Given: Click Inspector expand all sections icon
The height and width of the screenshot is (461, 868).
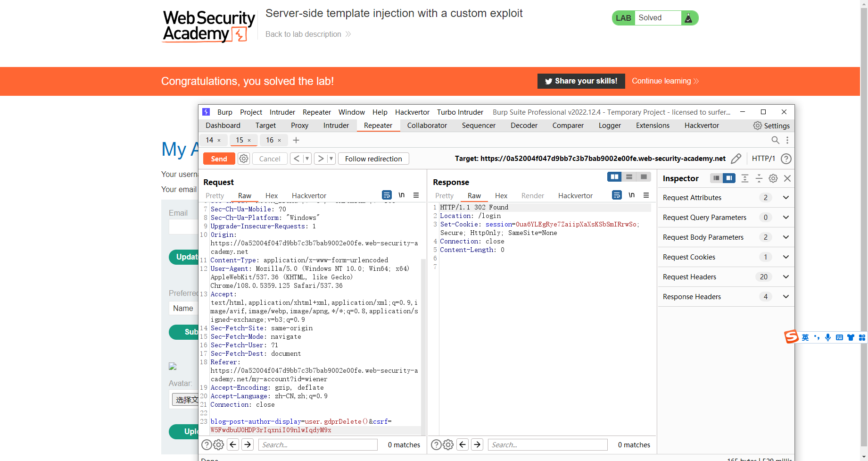Looking at the screenshot, I should coord(745,178).
